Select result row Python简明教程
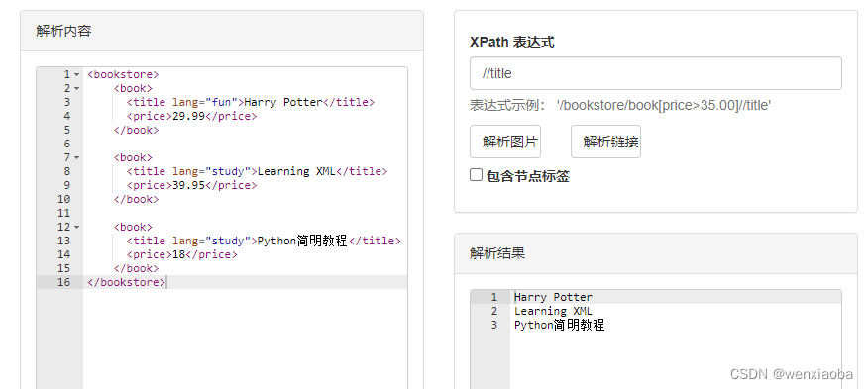This screenshot has width=868, height=389. pos(559,325)
